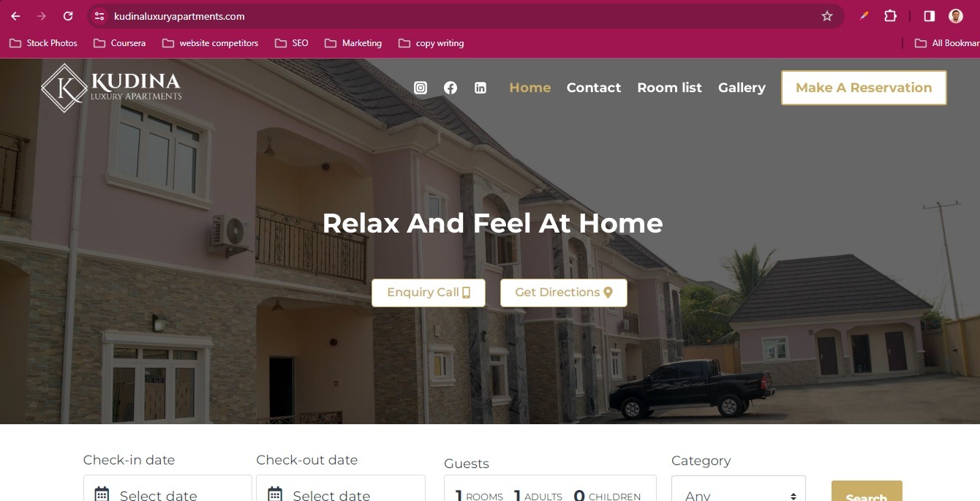Go to the Gallery menu item
The height and width of the screenshot is (501, 980).
[742, 88]
